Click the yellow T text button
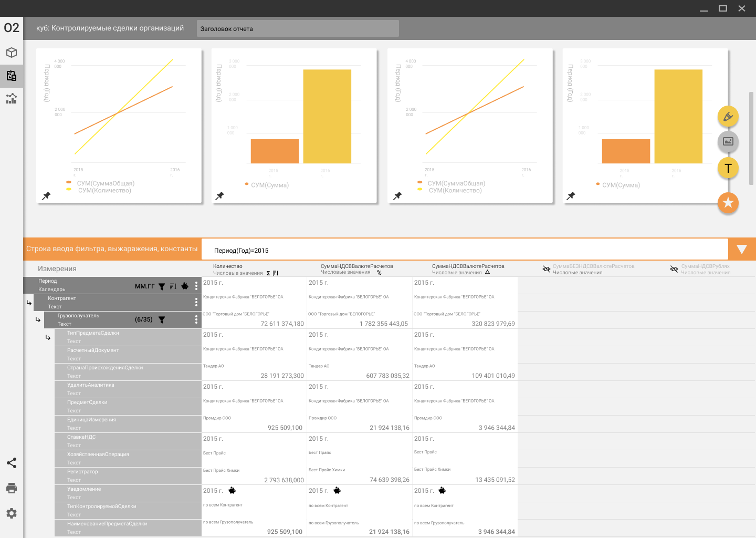The height and width of the screenshot is (538, 756). (x=728, y=168)
